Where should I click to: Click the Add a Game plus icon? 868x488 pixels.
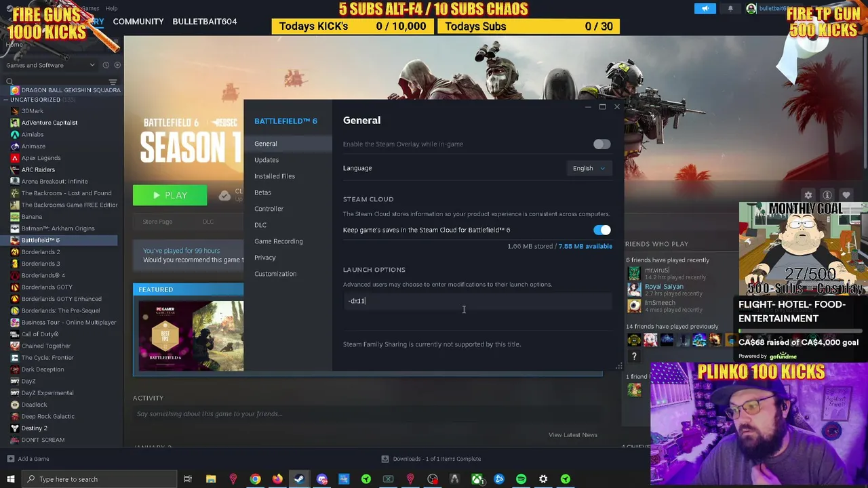tap(10, 459)
